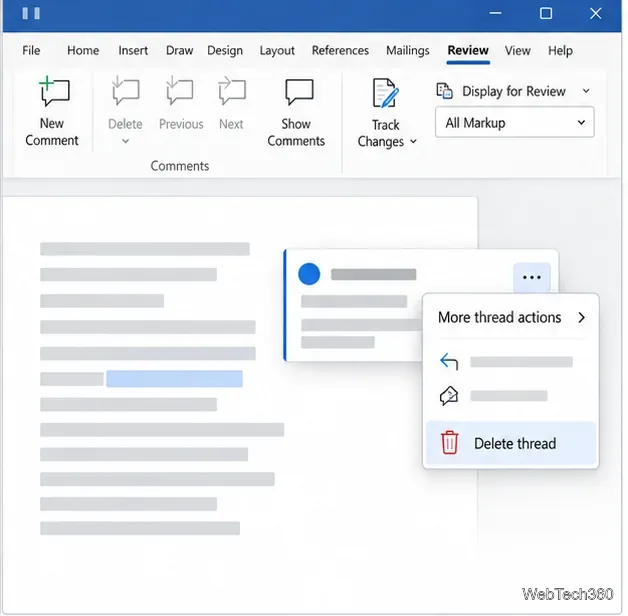628x616 pixels.
Task: Switch to the View tab
Action: pos(517,50)
